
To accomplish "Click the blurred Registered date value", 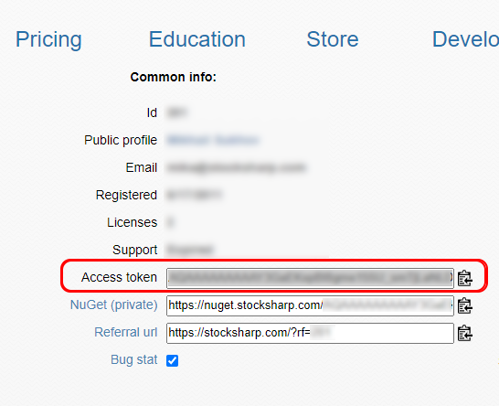I will point(194,195).
